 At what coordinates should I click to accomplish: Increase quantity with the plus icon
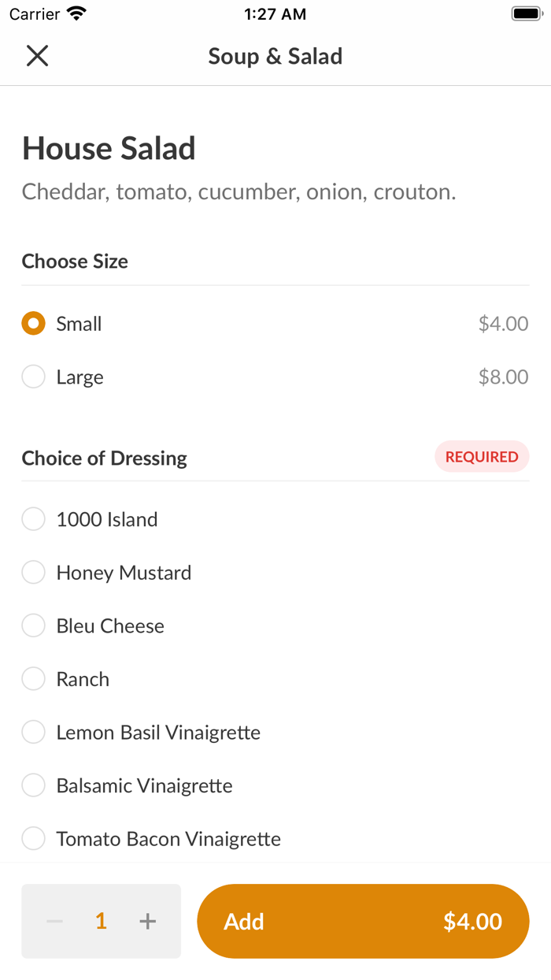[x=147, y=921]
